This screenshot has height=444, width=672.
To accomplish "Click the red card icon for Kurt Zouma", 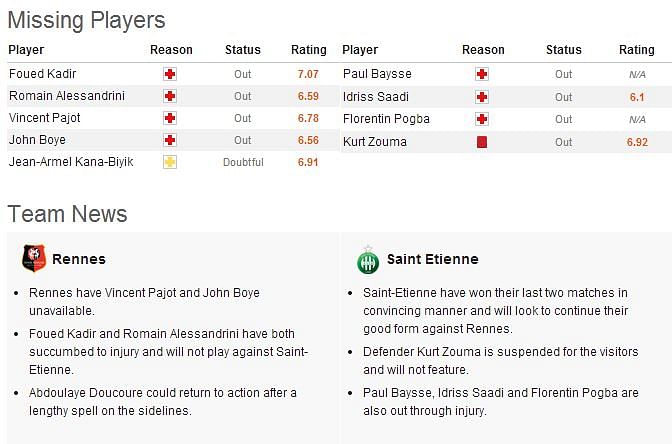I will click(482, 142).
